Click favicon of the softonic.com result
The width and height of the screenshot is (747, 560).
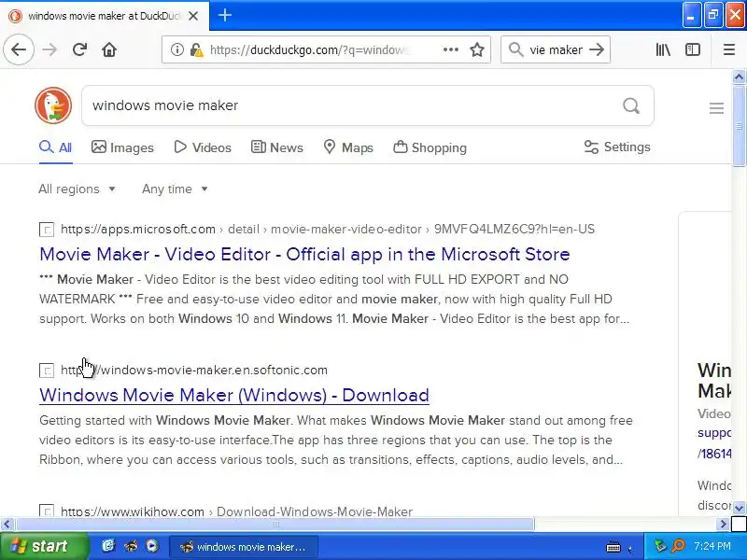click(x=47, y=371)
